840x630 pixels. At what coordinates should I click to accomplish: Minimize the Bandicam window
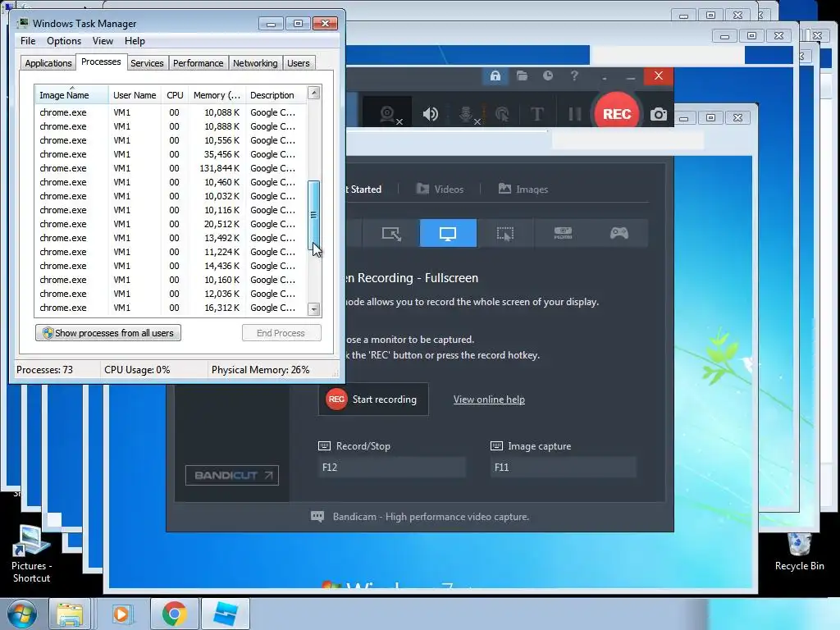(x=631, y=76)
